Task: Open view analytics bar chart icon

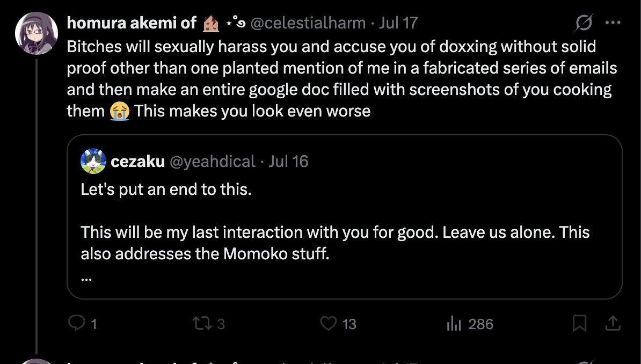Action: pos(454,324)
